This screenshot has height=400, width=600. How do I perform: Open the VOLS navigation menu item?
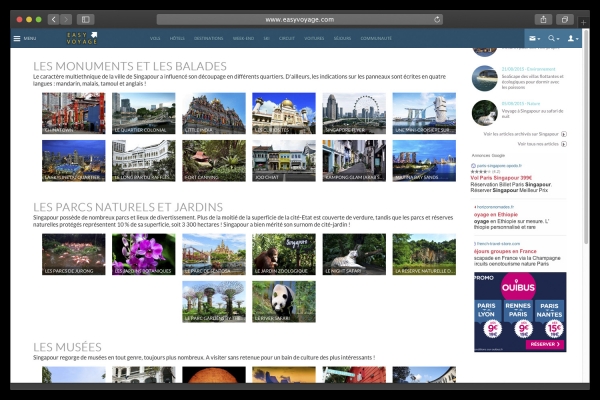[155, 38]
